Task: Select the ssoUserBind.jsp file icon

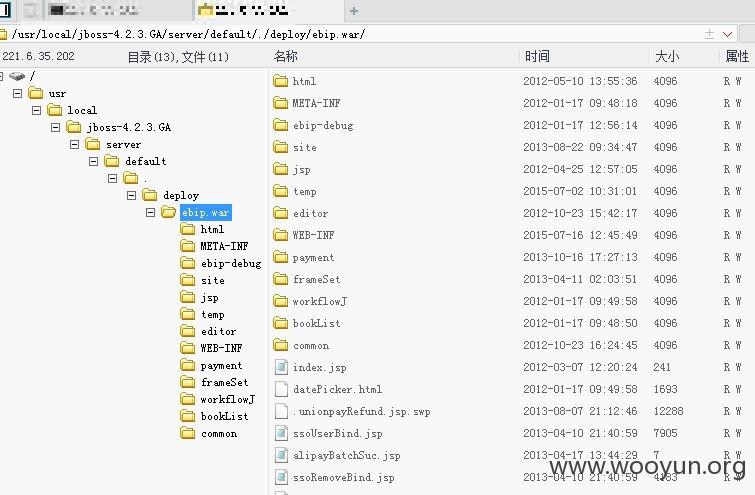Action: point(281,433)
